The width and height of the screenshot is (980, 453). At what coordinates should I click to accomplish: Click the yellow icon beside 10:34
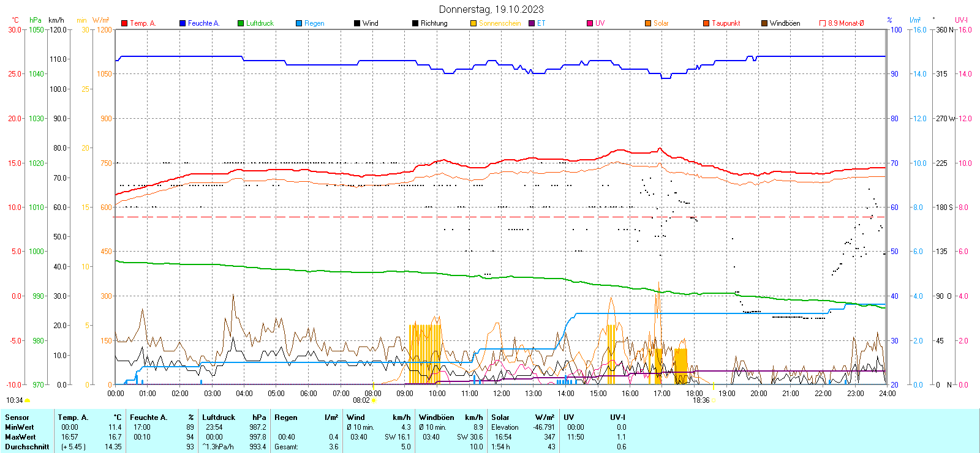point(27,400)
